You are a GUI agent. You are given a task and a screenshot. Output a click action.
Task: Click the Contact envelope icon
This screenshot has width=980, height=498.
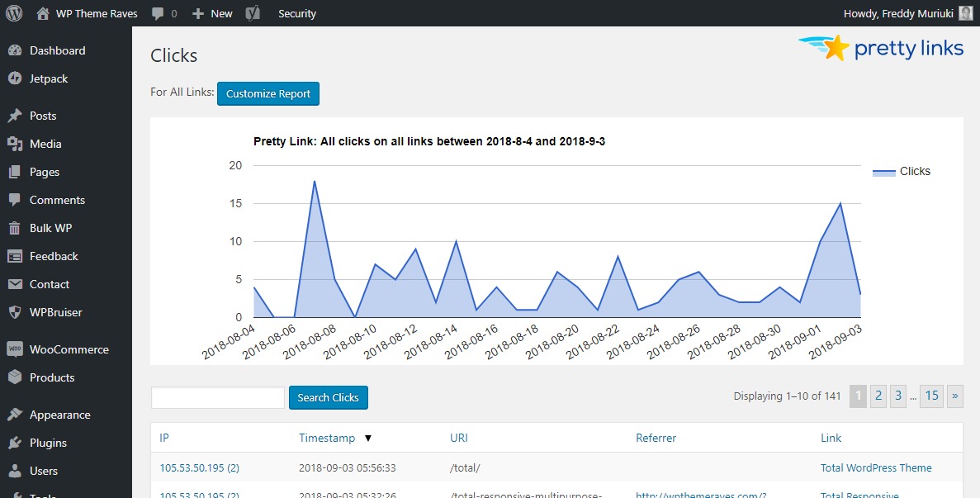(15, 284)
